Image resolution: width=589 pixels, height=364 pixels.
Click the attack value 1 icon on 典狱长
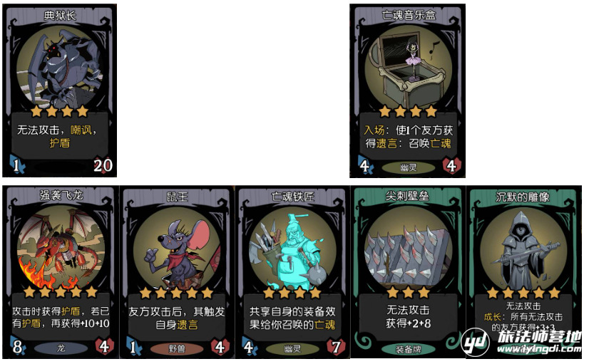[x=17, y=165]
